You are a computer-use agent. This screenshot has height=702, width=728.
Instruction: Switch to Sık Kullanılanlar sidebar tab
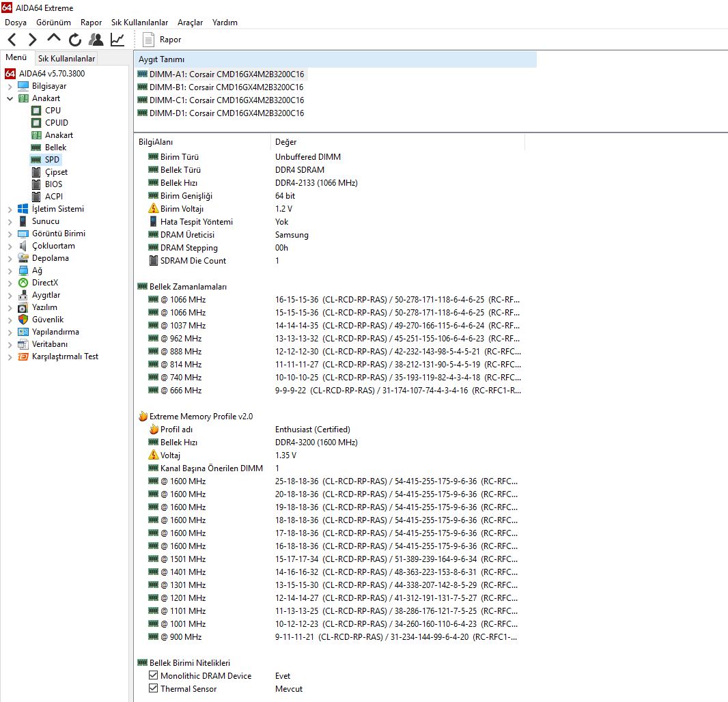pyautogui.click(x=66, y=59)
